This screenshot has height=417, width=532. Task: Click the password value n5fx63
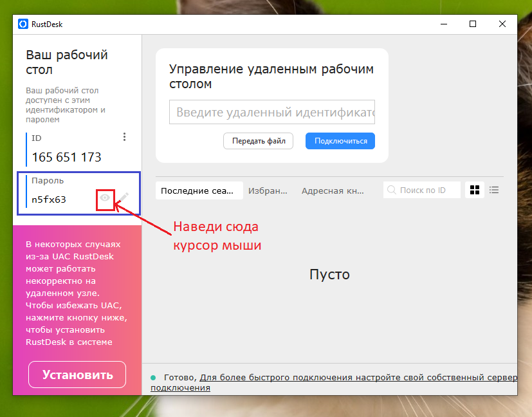(49, 199)
